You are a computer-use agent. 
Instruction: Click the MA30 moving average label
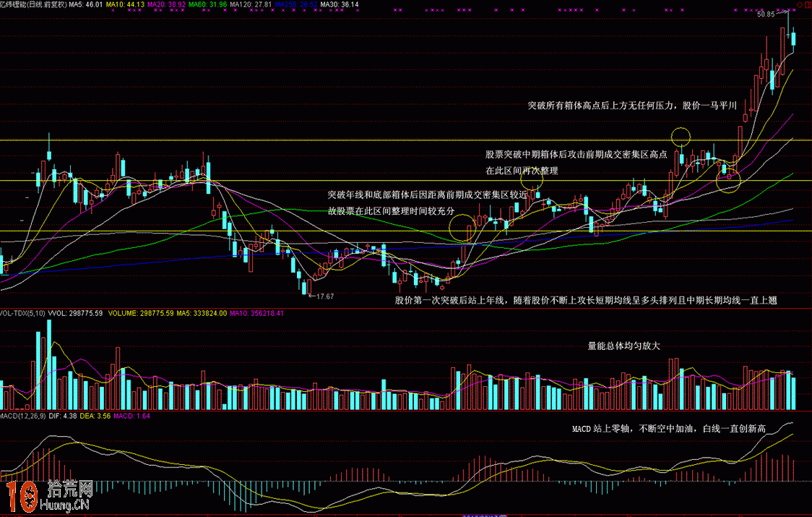(340, 4)
